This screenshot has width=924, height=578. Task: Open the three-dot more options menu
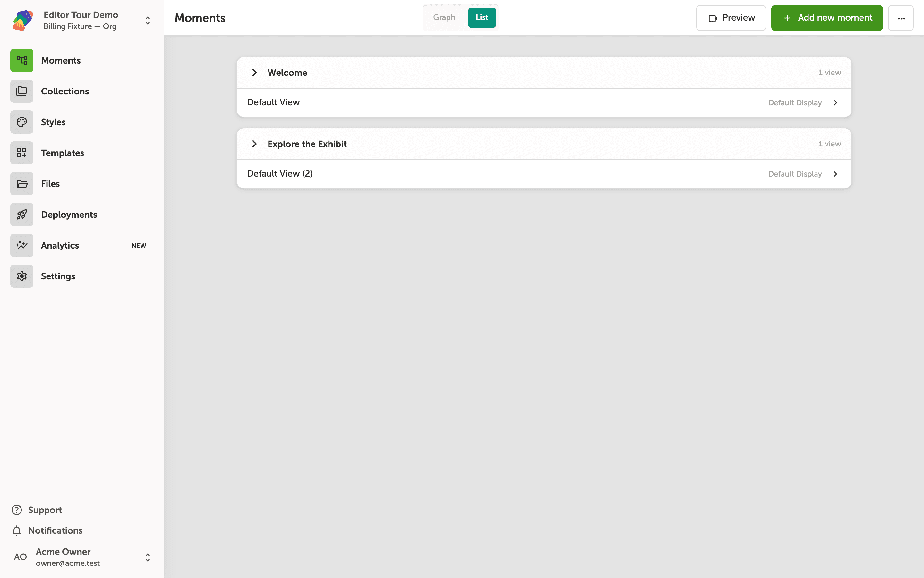tap(901, 18)
